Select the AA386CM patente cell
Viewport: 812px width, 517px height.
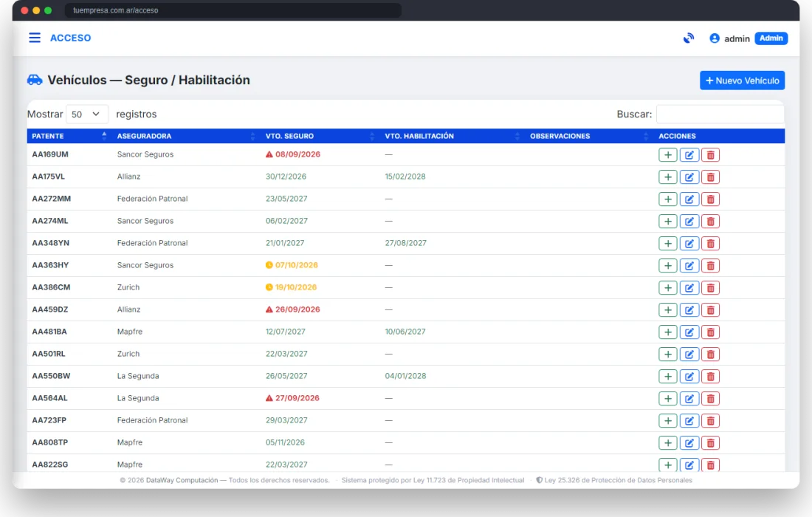(x=51, y=287)
